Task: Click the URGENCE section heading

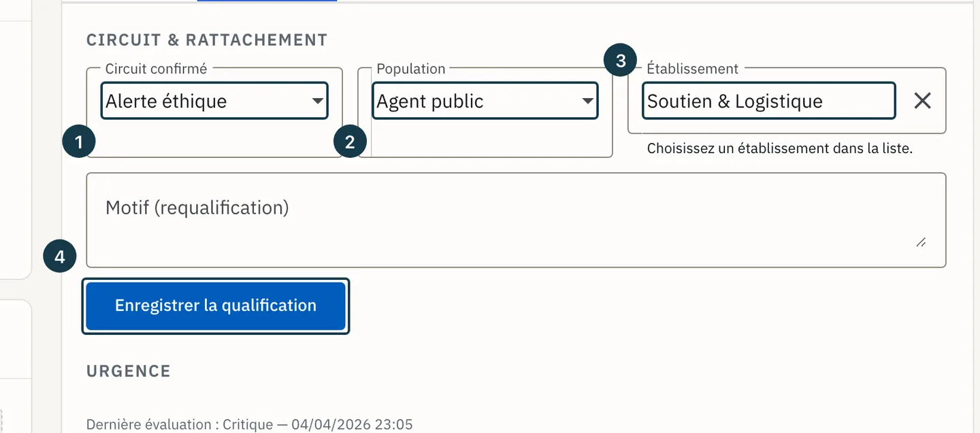Action: pyautogui.click(x=129, y=371)
